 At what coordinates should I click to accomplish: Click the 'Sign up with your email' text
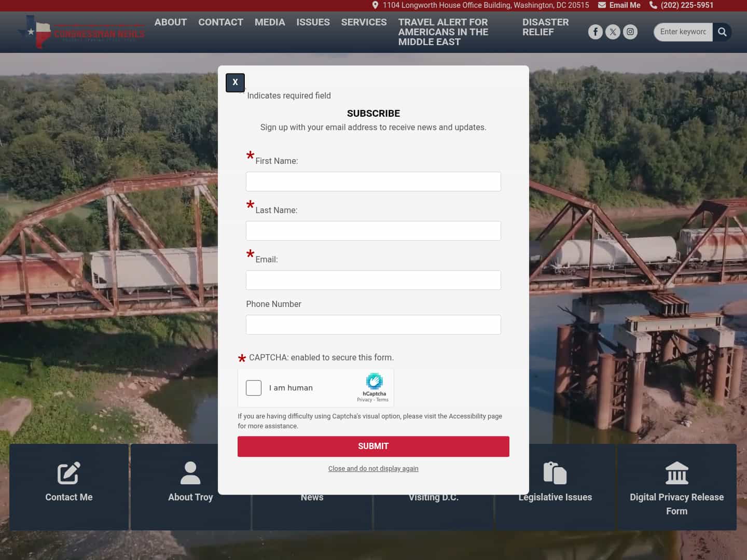[x=374, y=128]
